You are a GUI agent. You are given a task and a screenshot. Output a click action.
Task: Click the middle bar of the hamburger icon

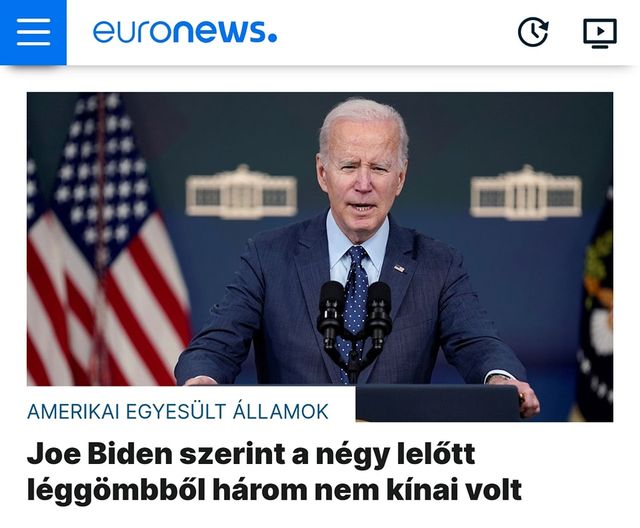[33, 32]
